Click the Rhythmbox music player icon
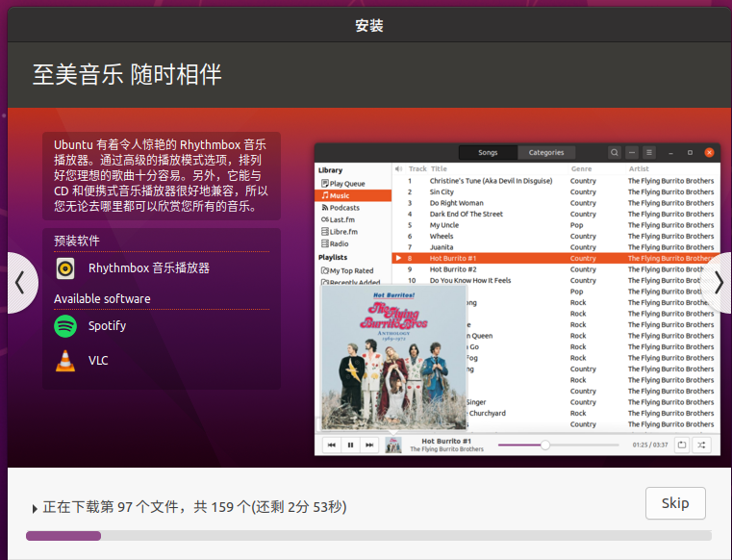 click(65, 268)
